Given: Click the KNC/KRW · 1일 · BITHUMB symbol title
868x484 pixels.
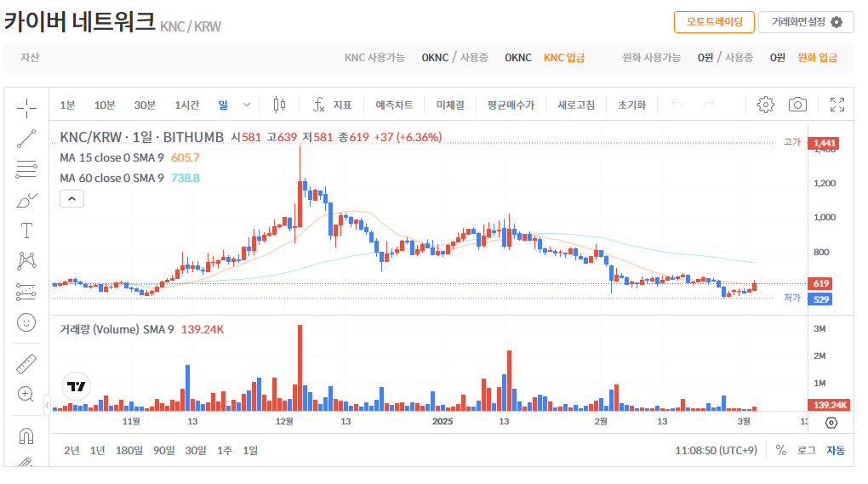Looking at the screenshot, I should tap(142, 137).
